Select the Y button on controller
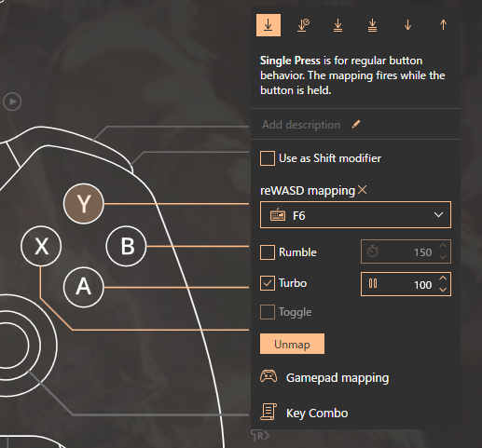The image size is (482, 448). click(83, 204)
